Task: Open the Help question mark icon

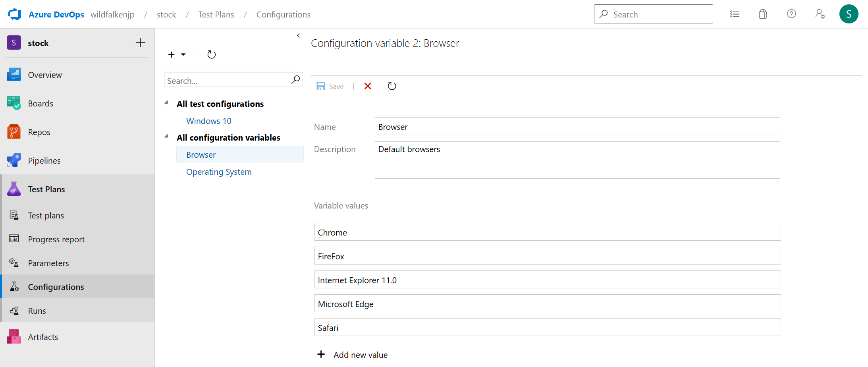Action: [791, 14]
